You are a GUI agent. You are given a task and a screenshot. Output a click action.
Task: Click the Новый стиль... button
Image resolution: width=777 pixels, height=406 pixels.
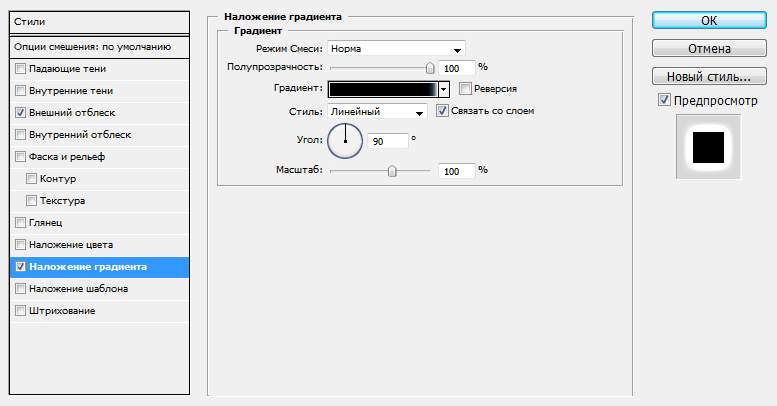[709, 76]
